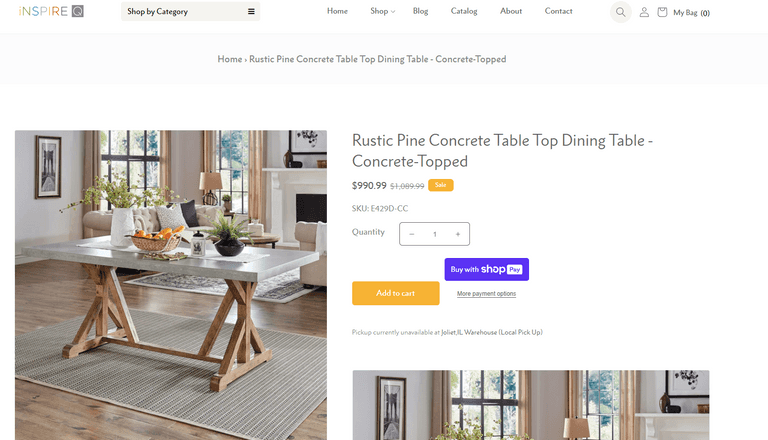Viewport: 768px width, 440px height.
Task: Open the Catalog menu item
Action: pos(464,11)
